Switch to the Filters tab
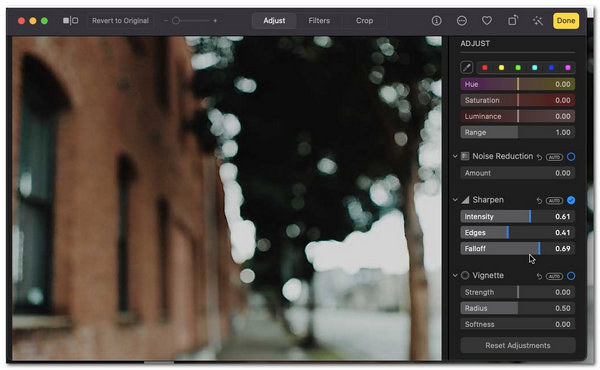This screenshot has height=370, width=600. pyautogui.click(x=319, y=21)
